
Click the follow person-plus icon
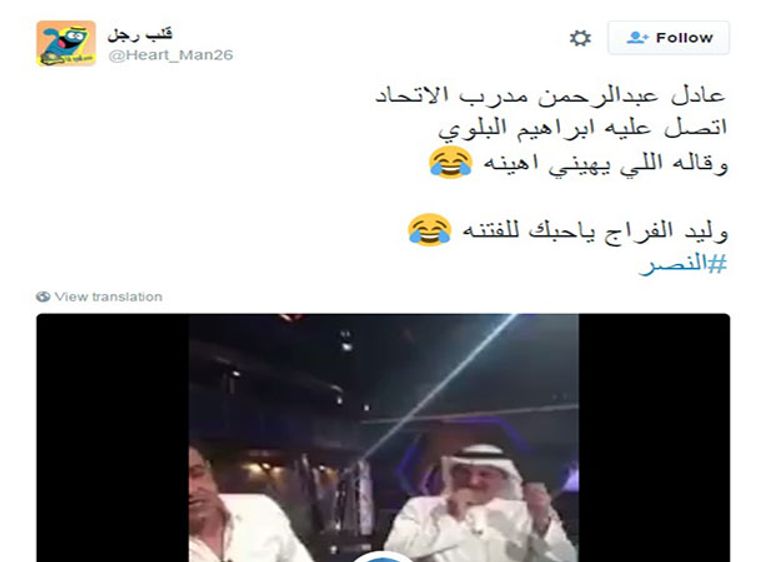tap(638, 38)
